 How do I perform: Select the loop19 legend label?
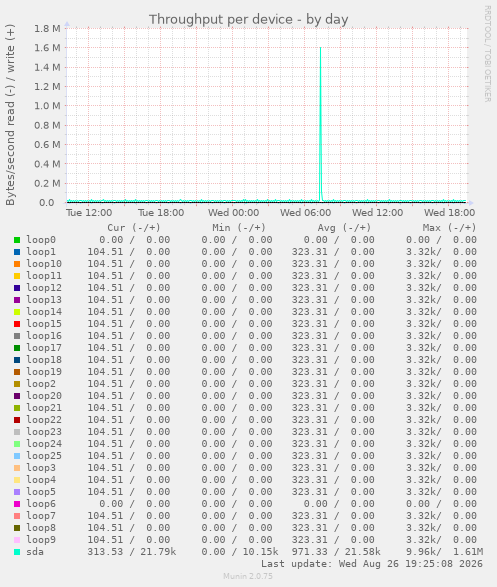(44, 372)
